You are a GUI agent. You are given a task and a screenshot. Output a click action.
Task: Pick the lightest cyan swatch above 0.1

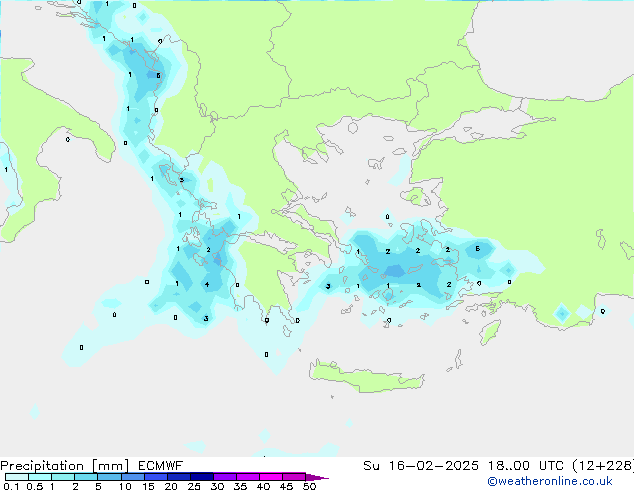[x=17, y=477]
